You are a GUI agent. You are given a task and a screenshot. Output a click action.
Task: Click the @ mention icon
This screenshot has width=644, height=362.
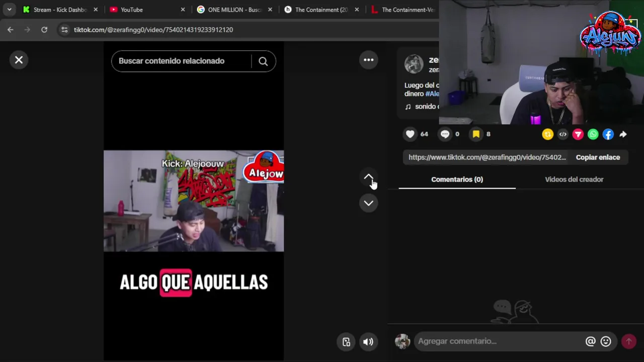[591, 341]
